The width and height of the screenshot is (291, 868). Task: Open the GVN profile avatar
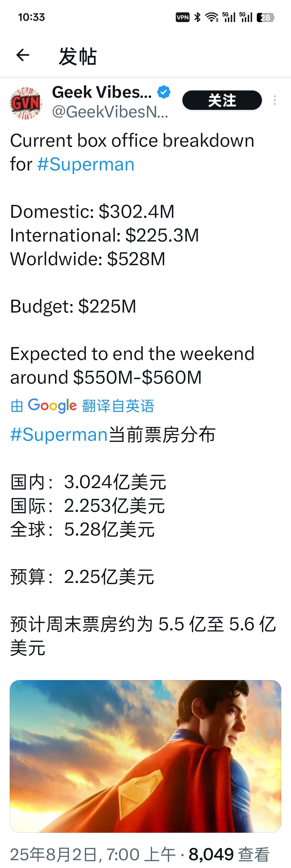point(26,103)
